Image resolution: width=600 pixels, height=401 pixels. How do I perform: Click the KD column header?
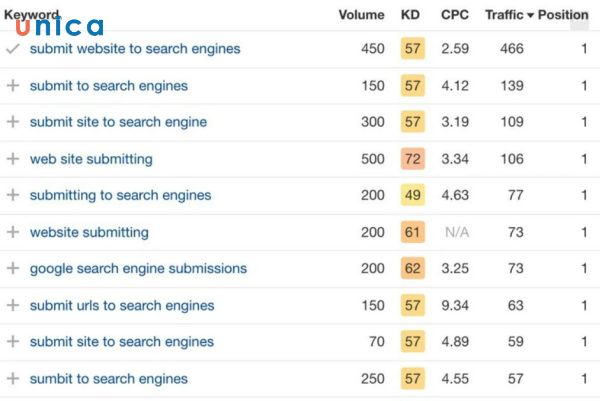(411, 15)
